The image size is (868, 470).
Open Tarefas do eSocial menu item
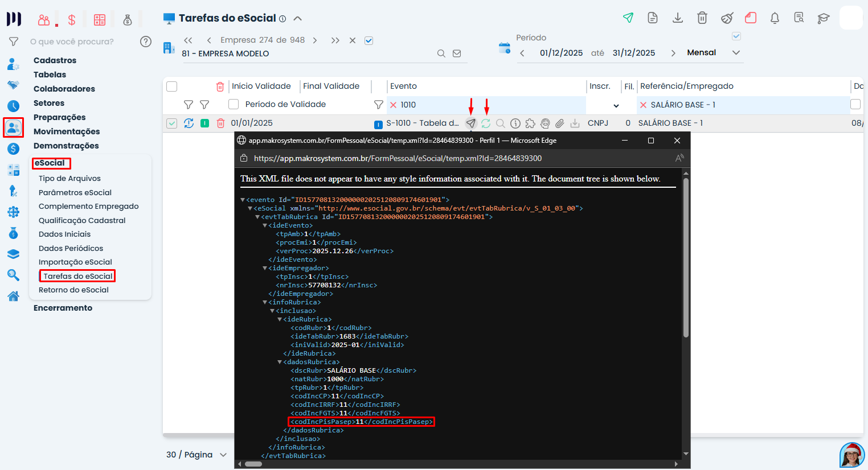coord(78,276)
